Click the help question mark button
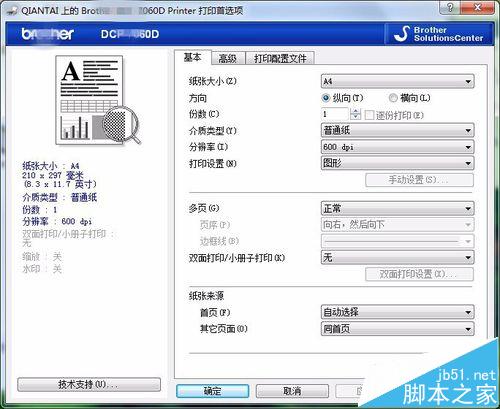 click(450, 7)
